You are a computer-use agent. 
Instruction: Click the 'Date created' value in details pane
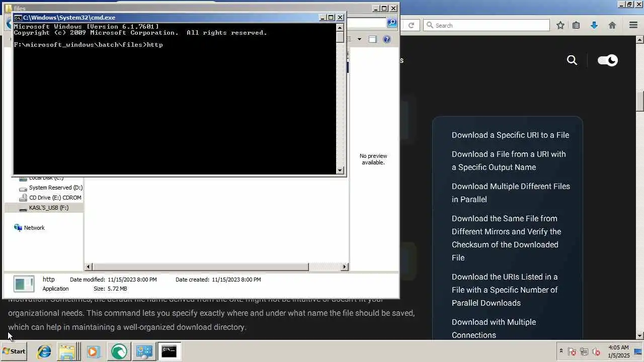tap(236, 280)
